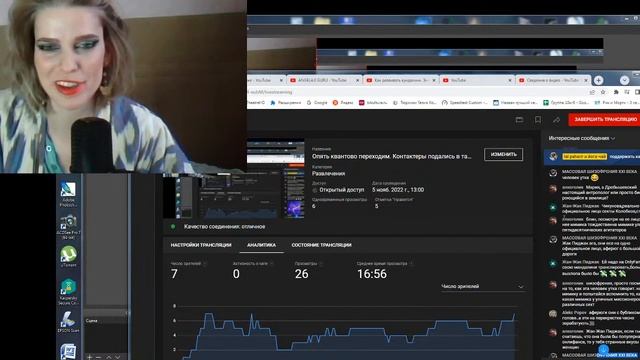Move the scene down with the arrow
Viewport: 640px width, 360px height.
pos(118,357)
